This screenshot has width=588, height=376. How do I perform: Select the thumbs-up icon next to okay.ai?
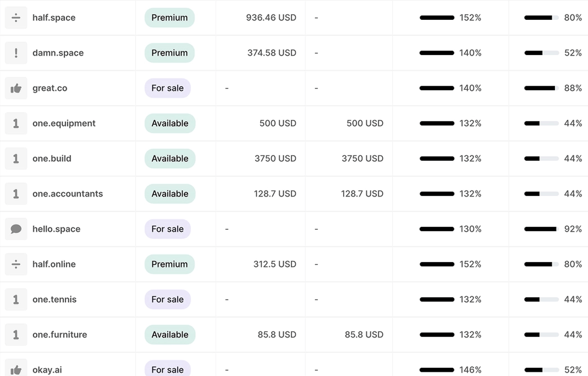(x=16, y=369)
